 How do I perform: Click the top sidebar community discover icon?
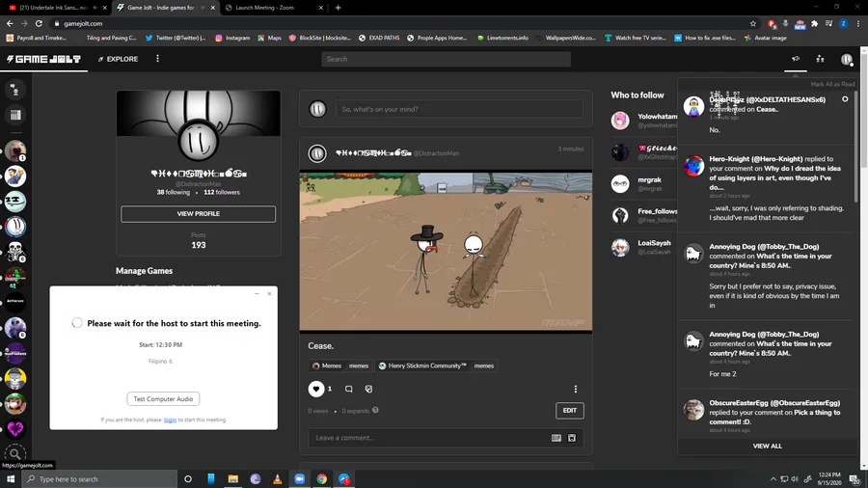click(x=14, y=90)
